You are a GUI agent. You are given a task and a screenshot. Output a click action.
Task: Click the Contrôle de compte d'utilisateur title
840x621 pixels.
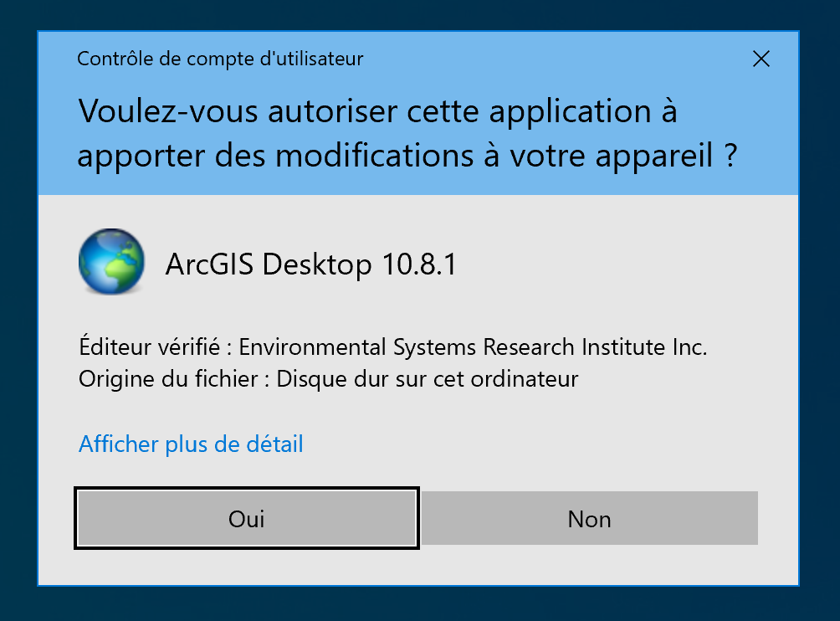point(220,59)
